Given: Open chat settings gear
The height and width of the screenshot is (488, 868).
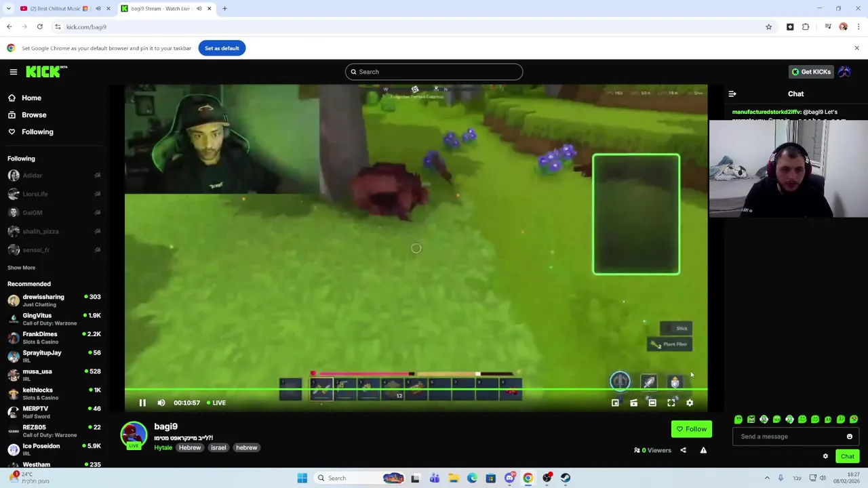Looking at the screenshot, I should pos(825,456).
